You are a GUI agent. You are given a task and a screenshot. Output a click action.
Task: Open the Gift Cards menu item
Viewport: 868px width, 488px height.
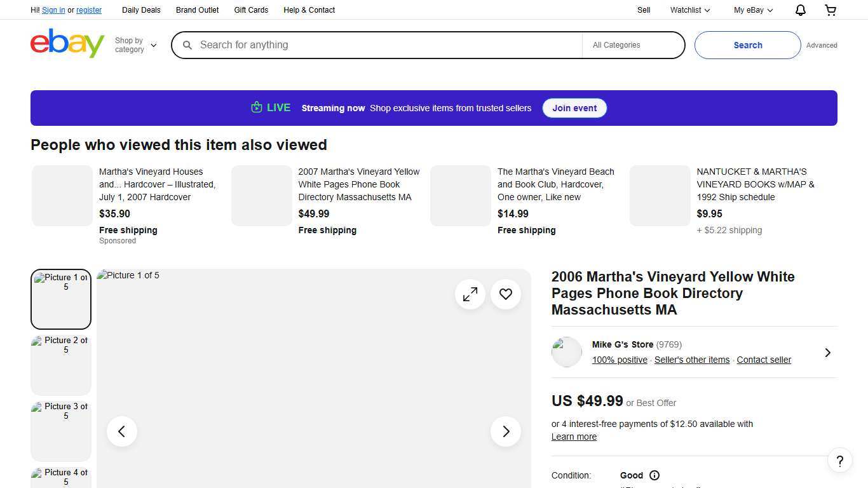tap(251, 10)
